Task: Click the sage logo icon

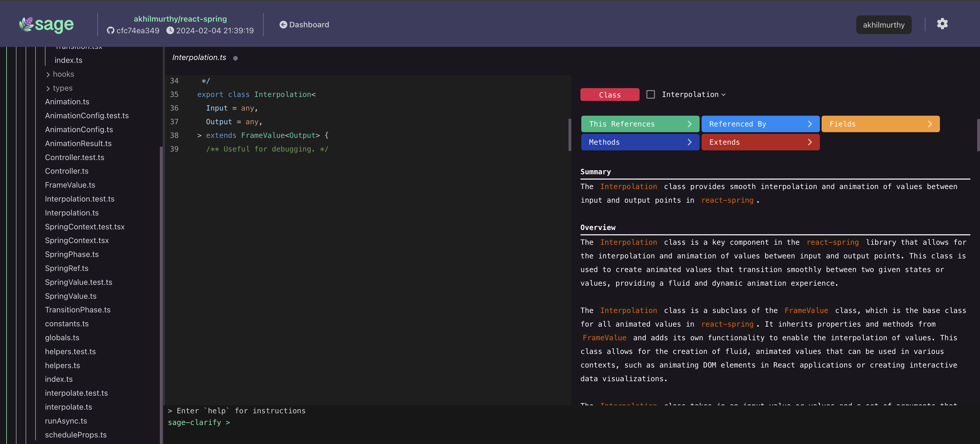Action: click(x=27, y=24)
